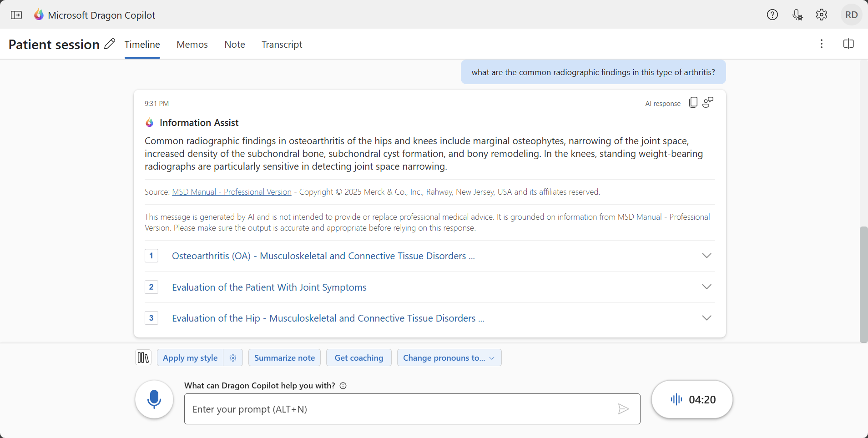
Task: Click the user question bubble about radiographic findings
Action: click(593, 72)
